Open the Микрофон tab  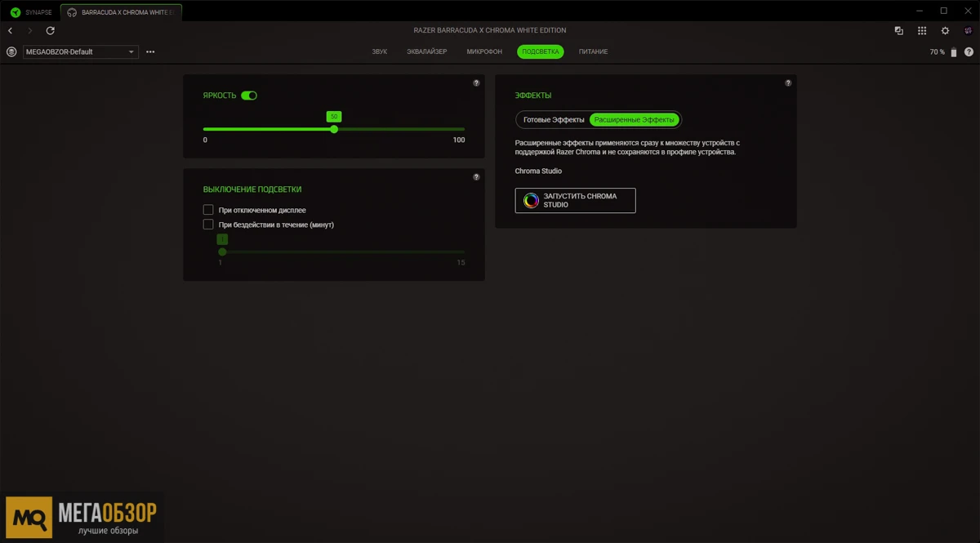[x=484, y=51]
